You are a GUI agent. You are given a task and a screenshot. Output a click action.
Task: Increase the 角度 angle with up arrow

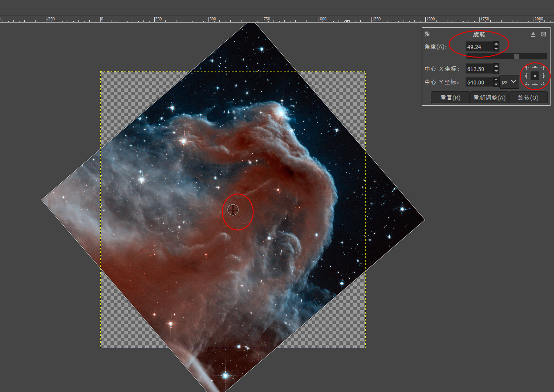point(496,44)
